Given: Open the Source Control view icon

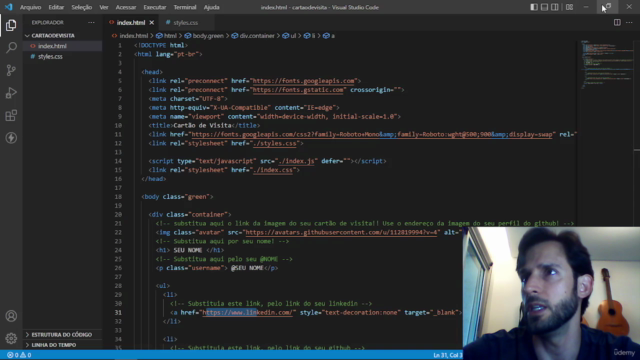Looking at the screenshot, I should (x=11, y=70).
